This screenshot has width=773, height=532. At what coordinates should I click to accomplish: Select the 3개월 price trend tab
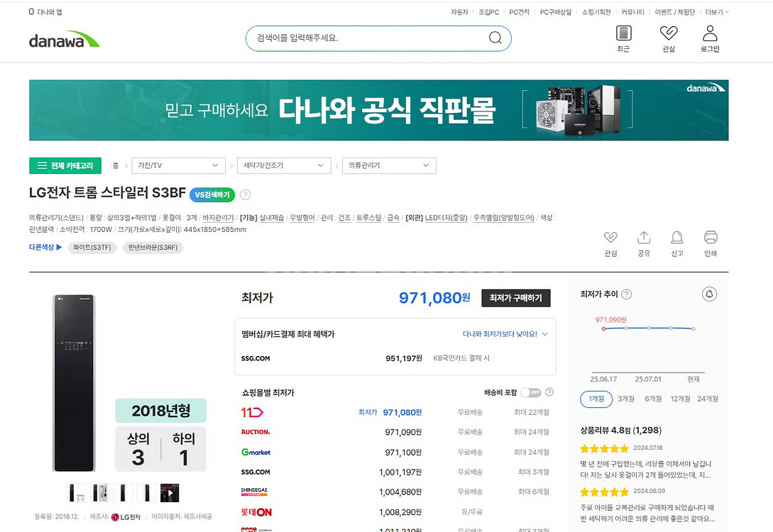(626, 399)
